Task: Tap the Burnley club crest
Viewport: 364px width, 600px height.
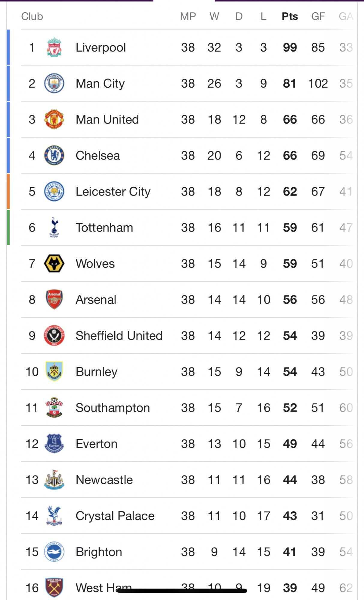Action: pyautogui.click(x=54, y=371)
